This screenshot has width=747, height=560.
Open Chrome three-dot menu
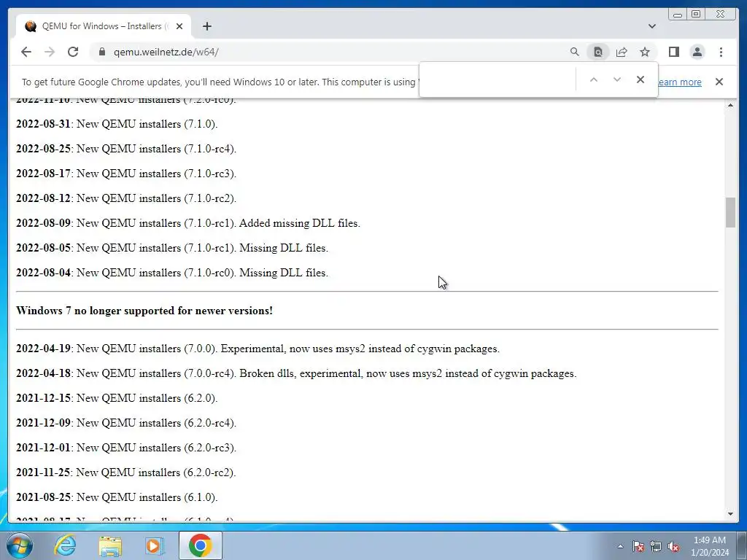(x=721, y=52)
